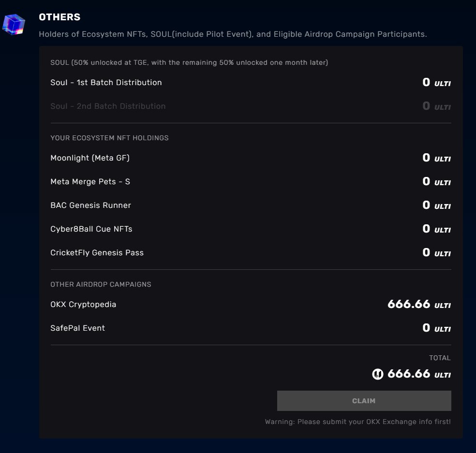Viewport: 476px width, 453px height.
Task: Click the 0 ULTI value for Meta Merge Pets - S
Action: [436, 181]
